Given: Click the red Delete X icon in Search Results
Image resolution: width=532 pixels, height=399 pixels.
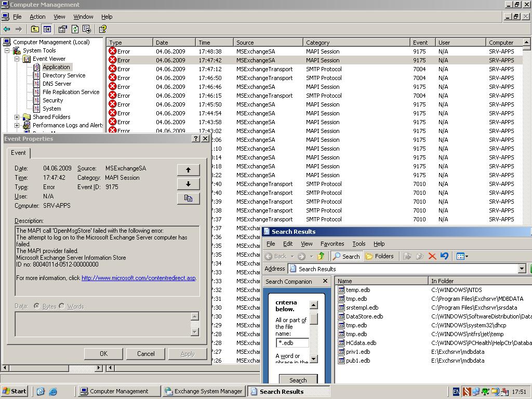Looking at the screenshot, I should [x=432, y=256].
